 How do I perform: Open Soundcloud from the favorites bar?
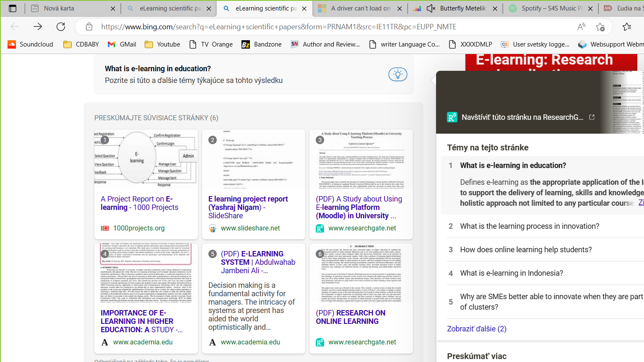(x=29, y=44)
